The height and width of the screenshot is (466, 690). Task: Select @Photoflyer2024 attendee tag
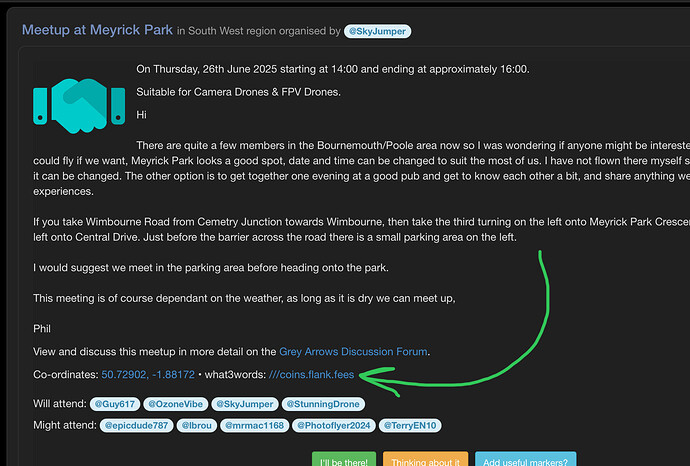pos(332,425)
